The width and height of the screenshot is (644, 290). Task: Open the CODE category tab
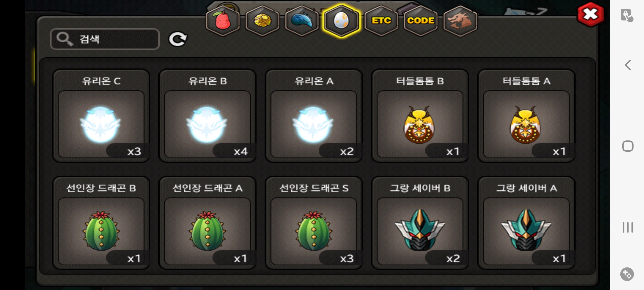(x=420, y=21)
